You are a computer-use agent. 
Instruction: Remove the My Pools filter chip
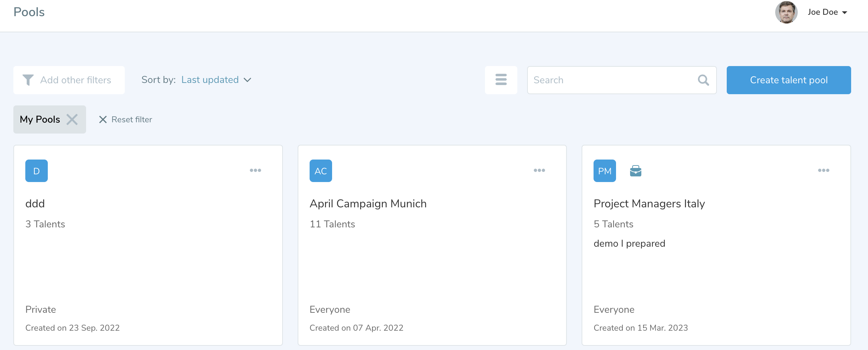[72, 119]
